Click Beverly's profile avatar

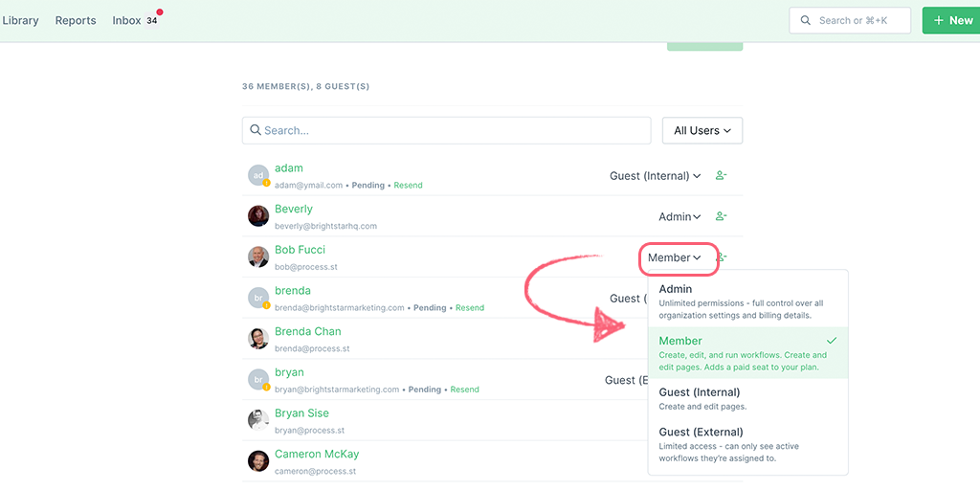pos(258,216)
